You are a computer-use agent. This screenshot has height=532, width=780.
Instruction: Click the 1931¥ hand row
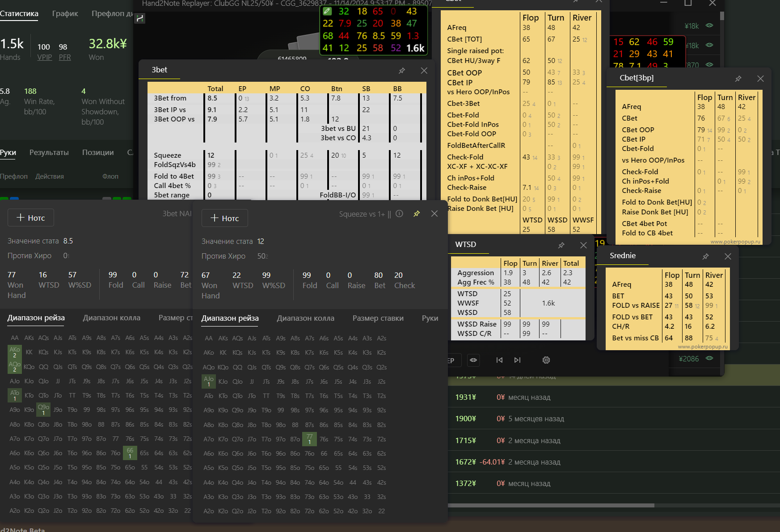pos(614,397)
